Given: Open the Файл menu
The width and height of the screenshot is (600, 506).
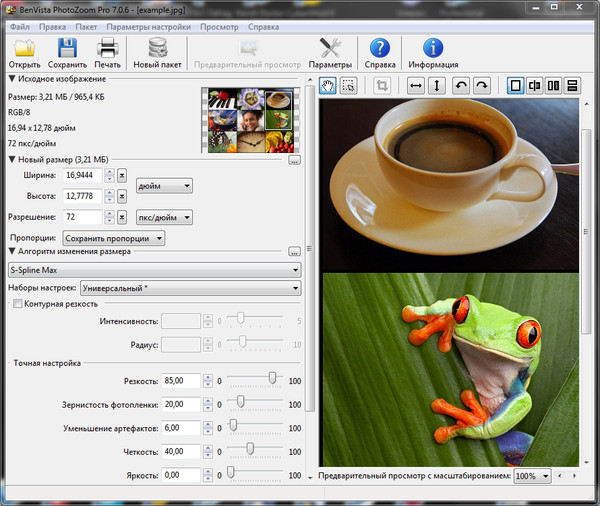Looking at the screenshot, I should [19, 26].
